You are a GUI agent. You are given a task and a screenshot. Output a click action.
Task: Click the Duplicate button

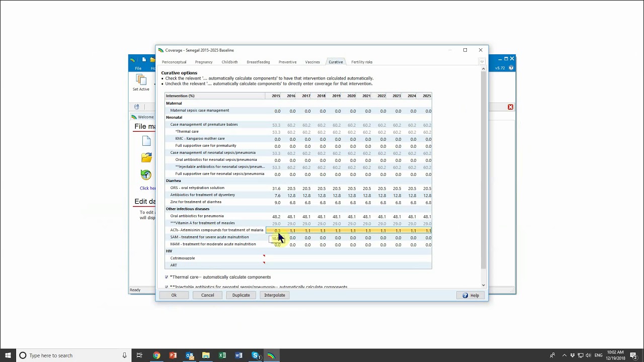[241, 295]
